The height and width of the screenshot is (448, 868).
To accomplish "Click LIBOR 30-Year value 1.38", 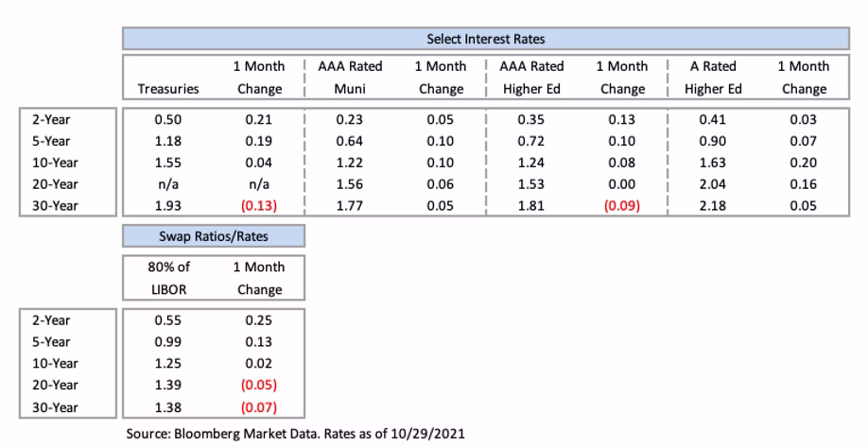I will pos(168,407).
